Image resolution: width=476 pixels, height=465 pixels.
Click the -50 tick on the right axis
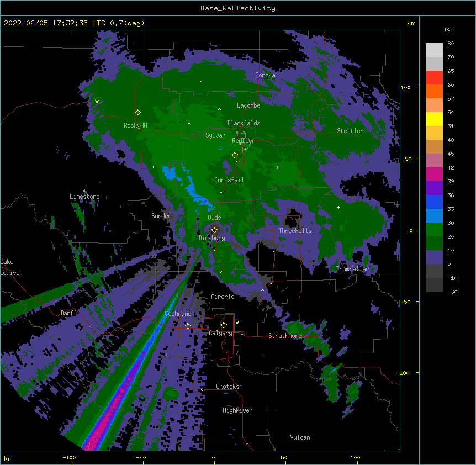tap(405, 302)
